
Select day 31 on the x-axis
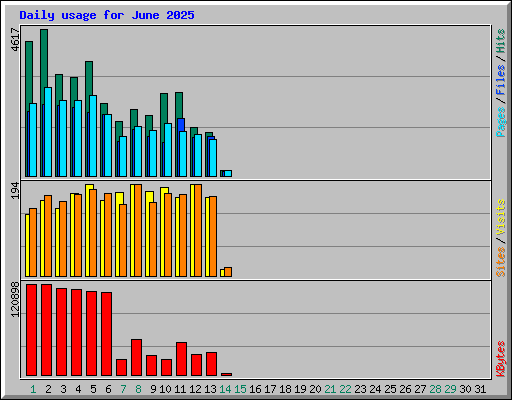coord(480,389)
